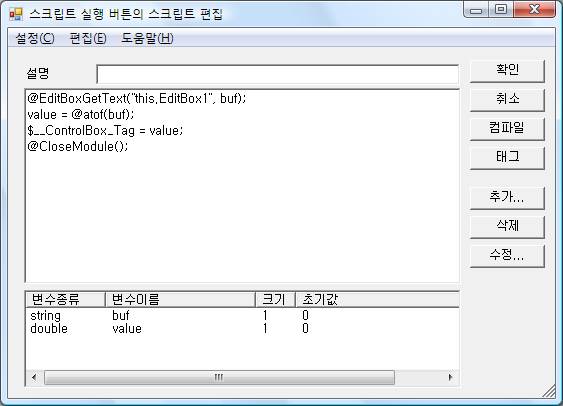
Task: Open the 태그 tag button
Action: (x=507, y=158)
